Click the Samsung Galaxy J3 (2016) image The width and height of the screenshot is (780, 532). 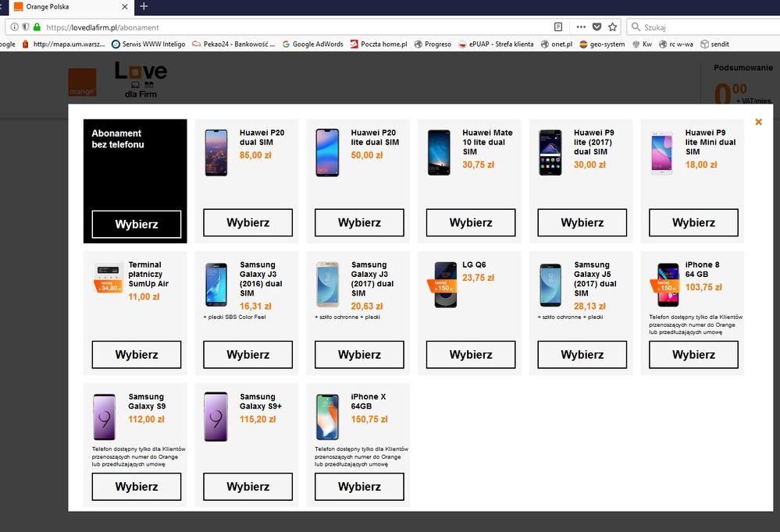click(216, 285)
